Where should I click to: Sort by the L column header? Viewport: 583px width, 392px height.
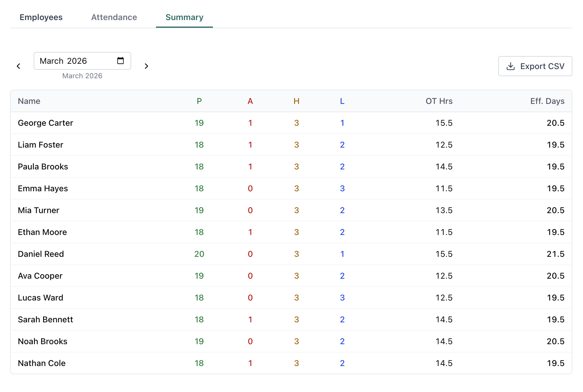point(342,101)
